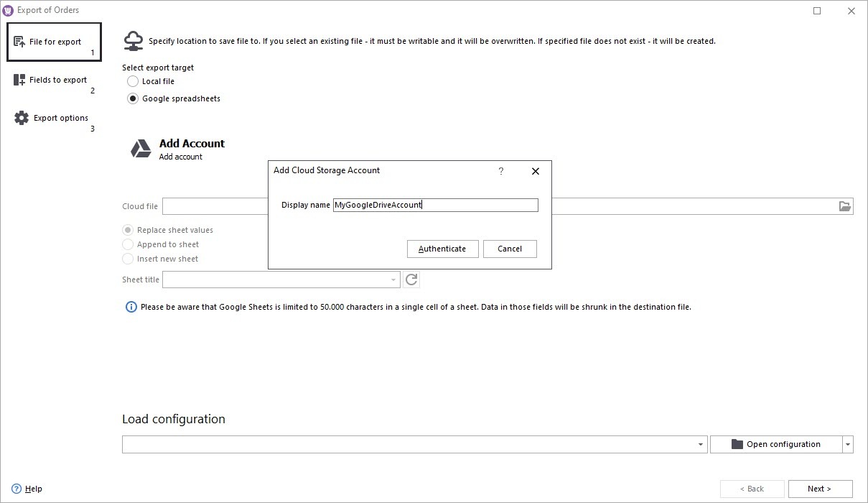The height and width of the screenshot is (503, 868).
Task: Click the cloud upload icon at top
Action: click(134, 41)
